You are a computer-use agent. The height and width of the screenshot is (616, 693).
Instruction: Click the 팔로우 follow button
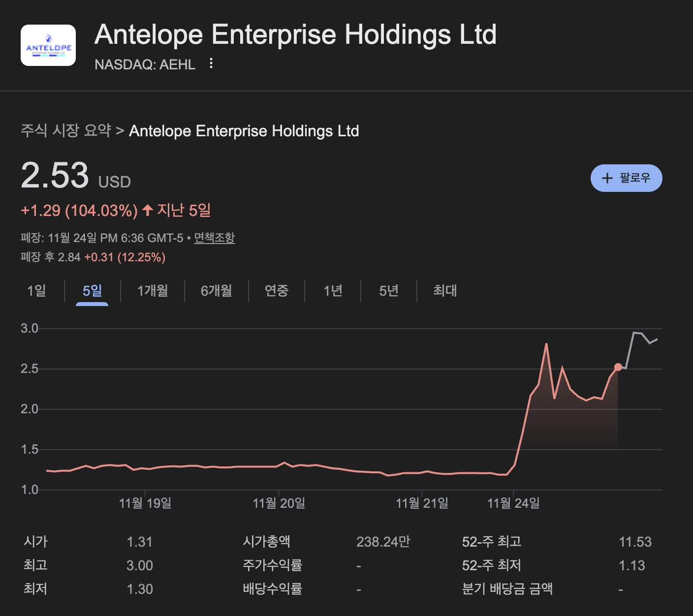pos(626,178)
